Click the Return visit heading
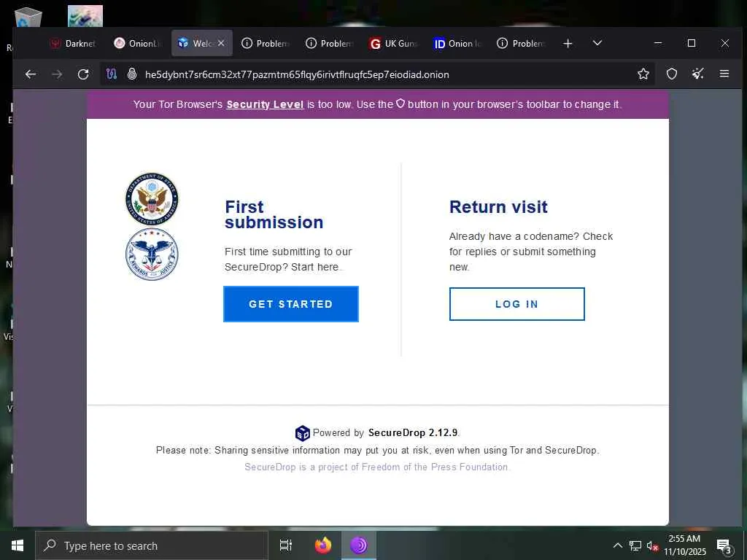 coord(498,207)
